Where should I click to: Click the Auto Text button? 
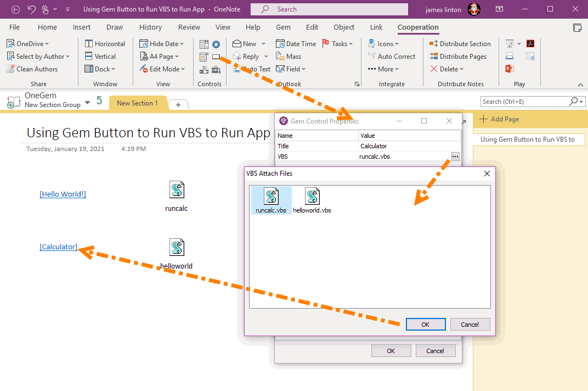point(252,69)
